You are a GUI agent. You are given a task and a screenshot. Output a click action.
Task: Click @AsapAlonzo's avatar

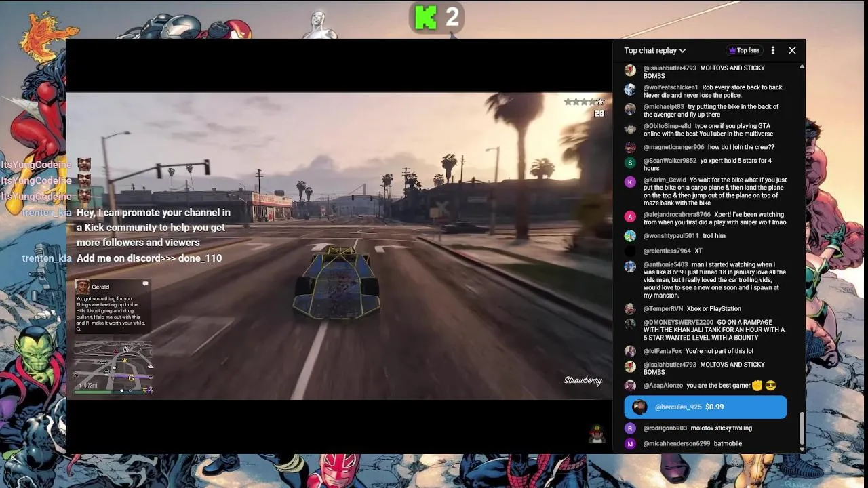point(630,386)
